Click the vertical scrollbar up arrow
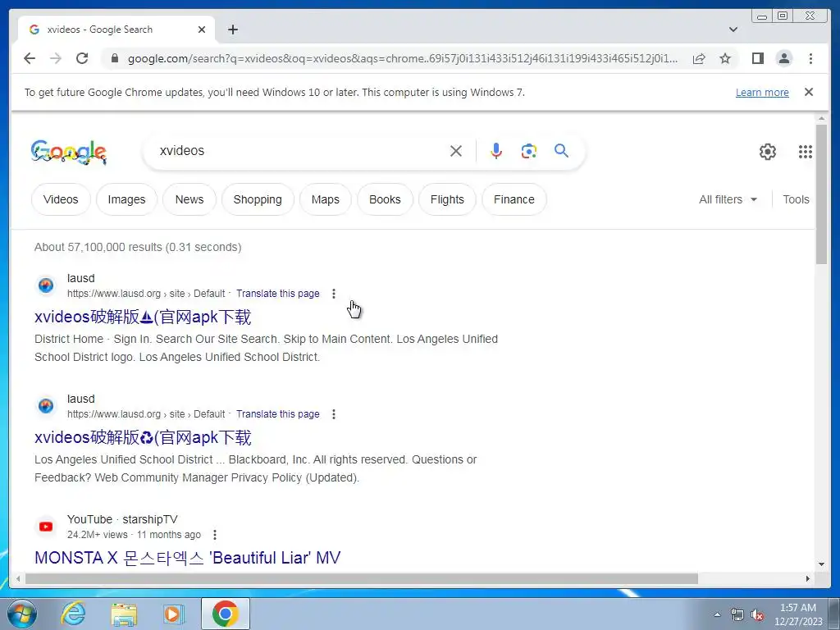Image resolution: width=840 pixels, height=630 pixels. 821,118
